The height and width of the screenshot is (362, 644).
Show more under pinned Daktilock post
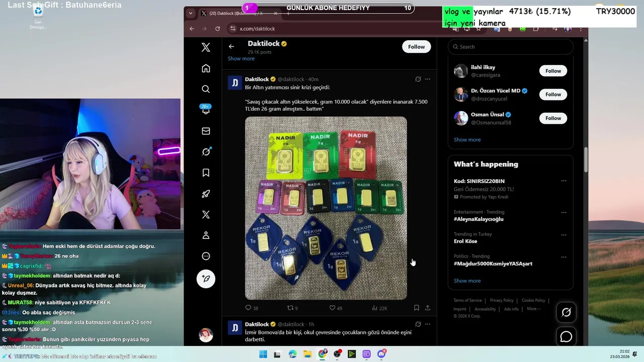[241, 59]
